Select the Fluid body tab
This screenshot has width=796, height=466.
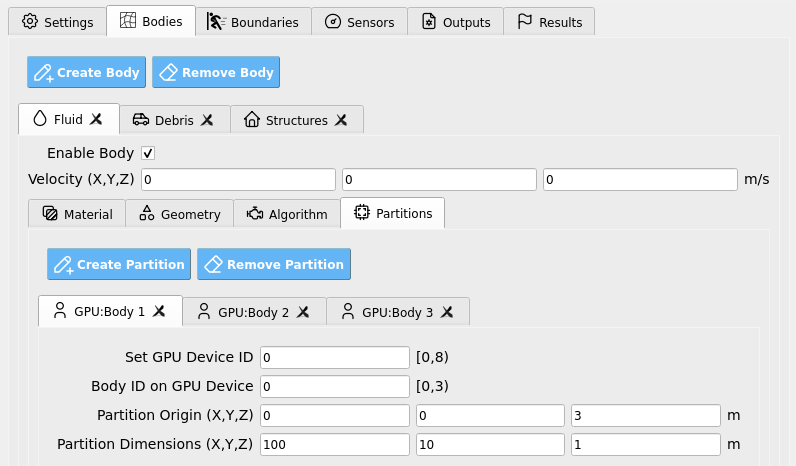[69, 119]
